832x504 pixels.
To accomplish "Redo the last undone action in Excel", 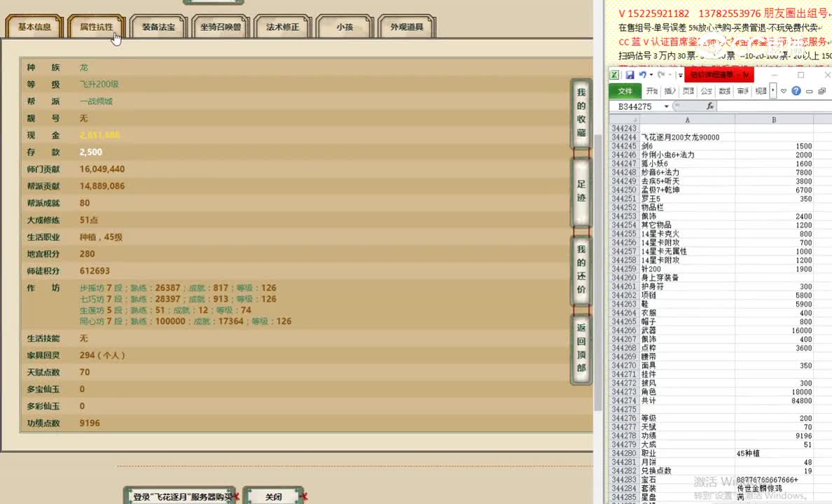I will click(x=661, y=75).
